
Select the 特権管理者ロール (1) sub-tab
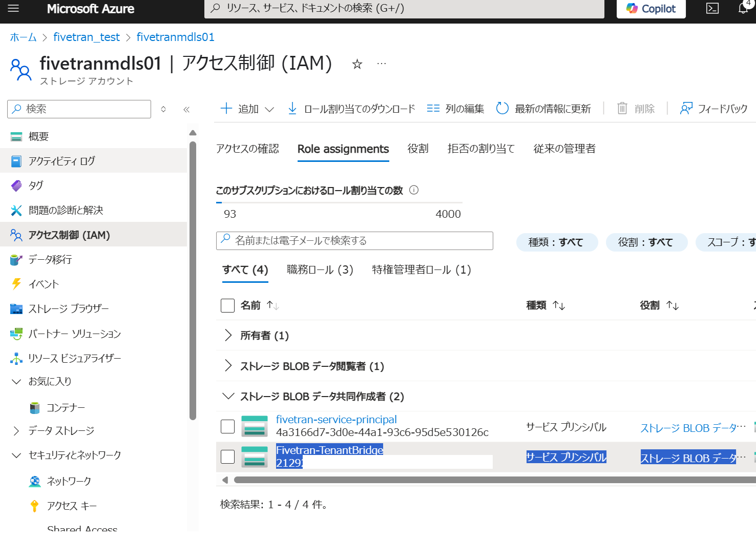click(x=422, y=270)
